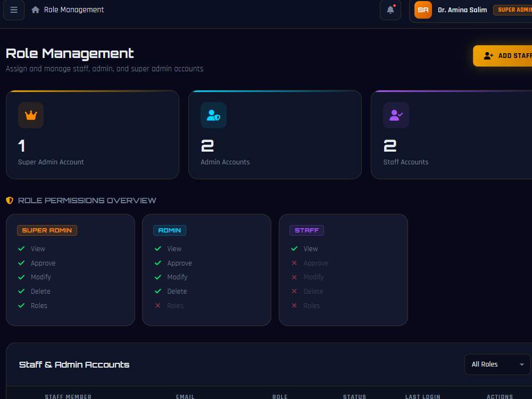The width and height of the screenshot is (532, 399).
Task: Open notifications bell
Action: [390, 10]
